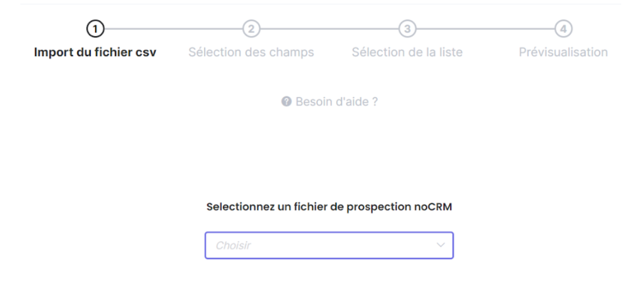Focus the empty middle area of the Choisir field
The height and width of the screenshot is (306, 644).
[341, 245]
